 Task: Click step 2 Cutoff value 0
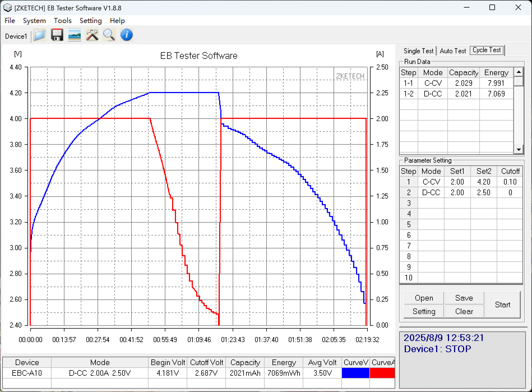(510, 193)
